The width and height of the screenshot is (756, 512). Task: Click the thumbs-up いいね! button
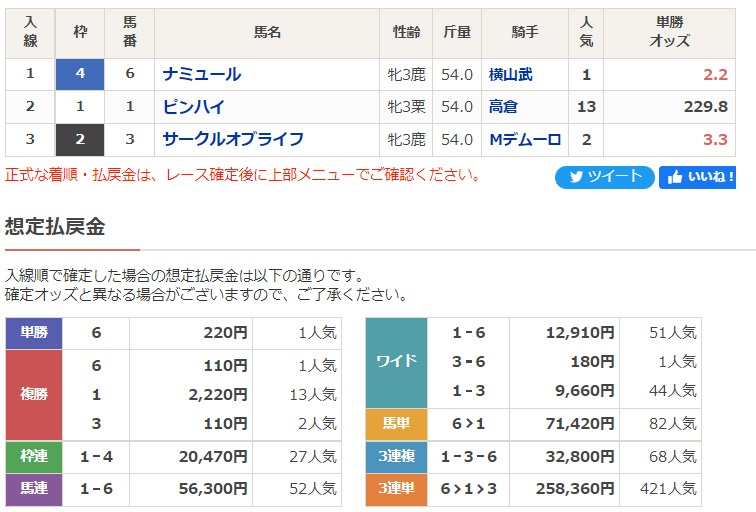(x=697, y=177)
